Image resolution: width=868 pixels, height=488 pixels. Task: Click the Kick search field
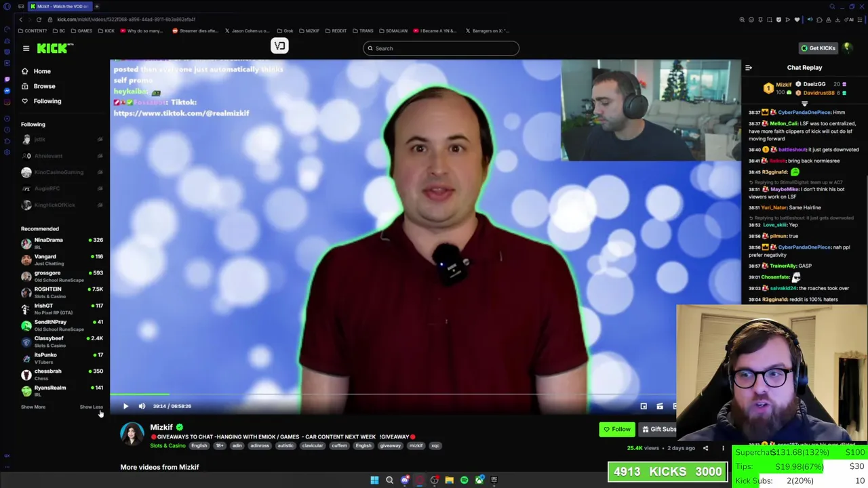pyautogui.click(x=441, y=48)
